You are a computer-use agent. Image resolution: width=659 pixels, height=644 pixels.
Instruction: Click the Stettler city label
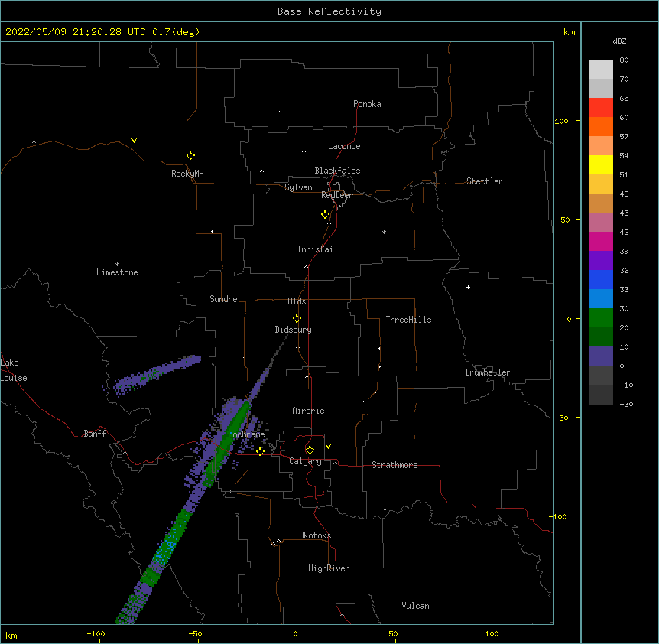pos(484,181)
